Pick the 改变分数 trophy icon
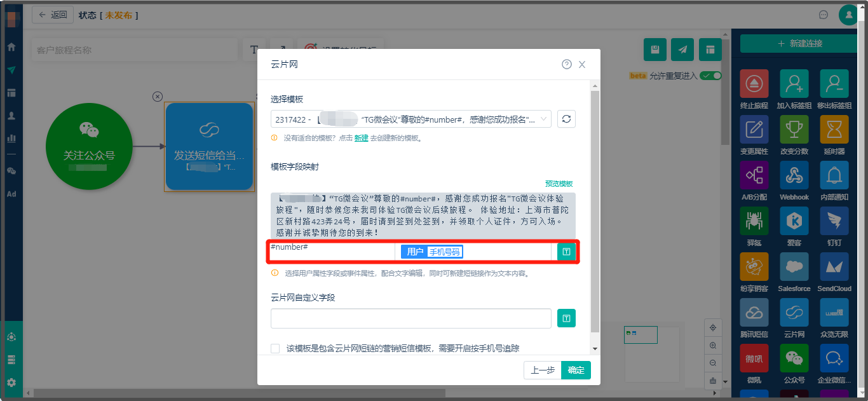Screen dimensions: 868x401 point(794,129)
